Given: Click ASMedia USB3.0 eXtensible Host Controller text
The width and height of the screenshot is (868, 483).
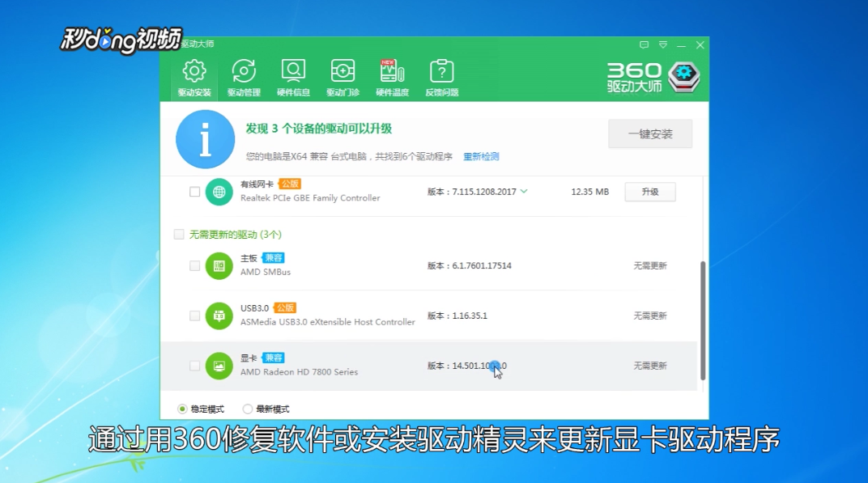Looking at the screenshot, I should (328, 322).
